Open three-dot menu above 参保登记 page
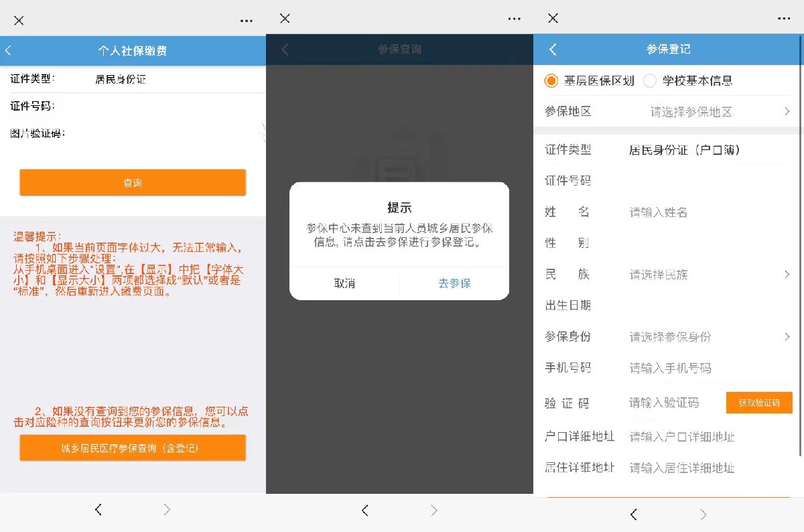Image resolution: width=804 pixels, height=532 pixels. click(783, 19)
